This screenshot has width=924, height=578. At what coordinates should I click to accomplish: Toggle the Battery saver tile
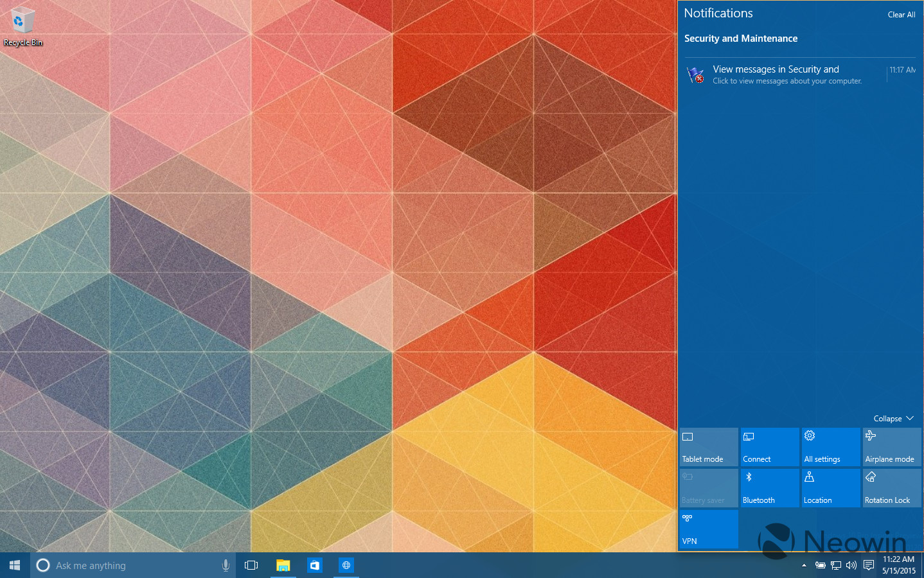[709, 488]
